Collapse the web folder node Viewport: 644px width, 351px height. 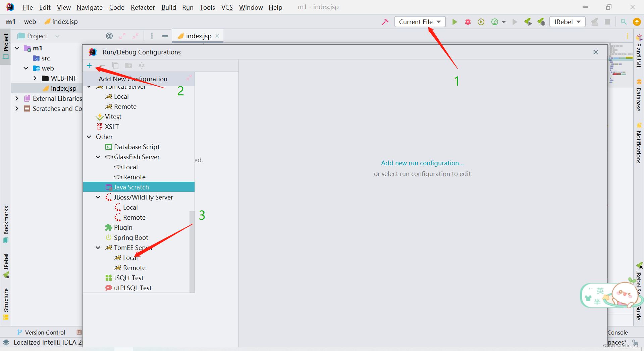[26, 69]
